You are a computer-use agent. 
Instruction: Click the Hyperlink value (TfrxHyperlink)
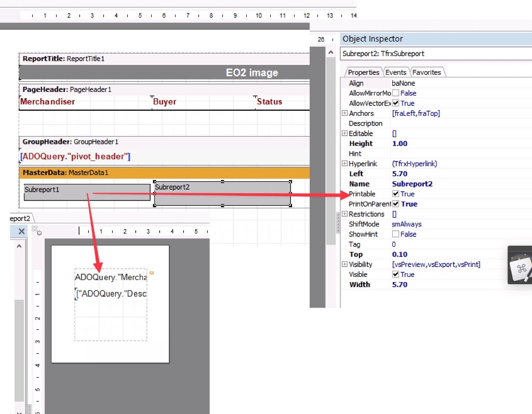pyautogui.click(x=415, y=164)
